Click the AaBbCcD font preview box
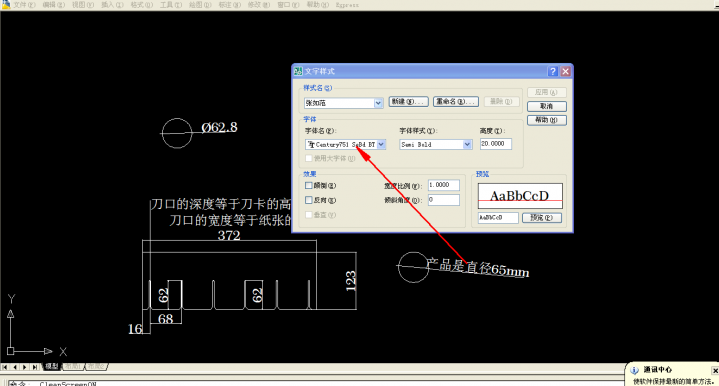 point(520,196)
